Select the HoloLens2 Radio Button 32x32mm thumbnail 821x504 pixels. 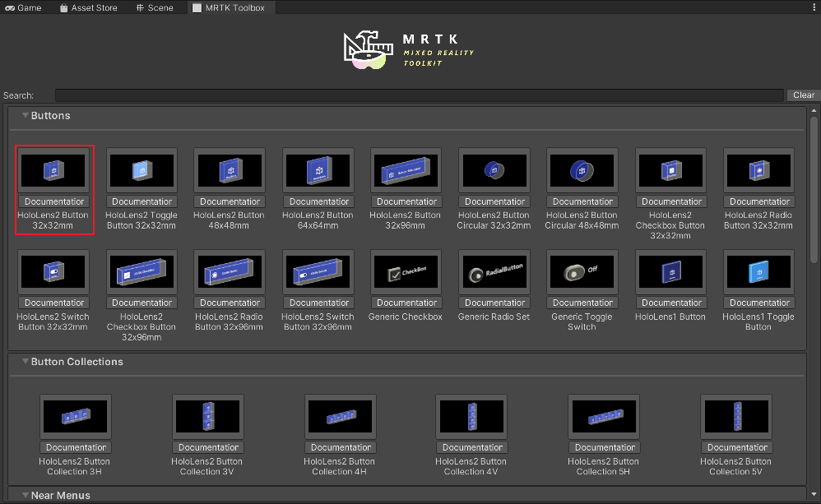pyautogui.click(x=759, y=170)
